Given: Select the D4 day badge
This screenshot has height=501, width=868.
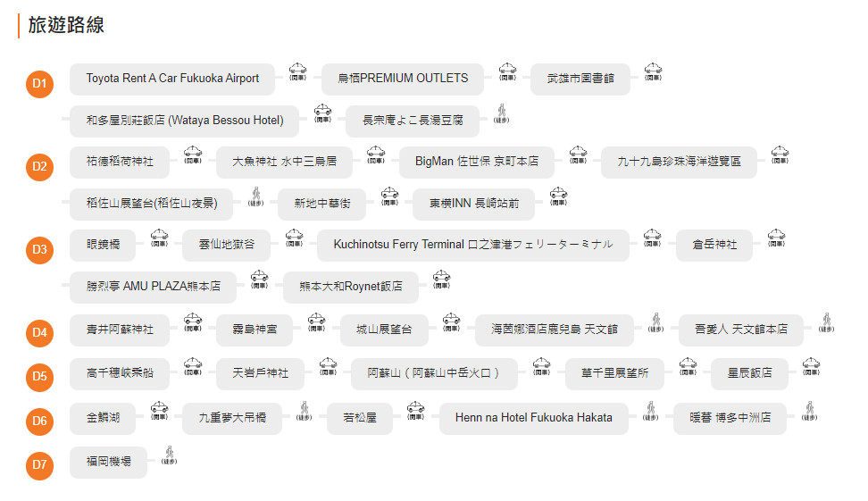Looking at the screenshot, I should pos(39,333).
